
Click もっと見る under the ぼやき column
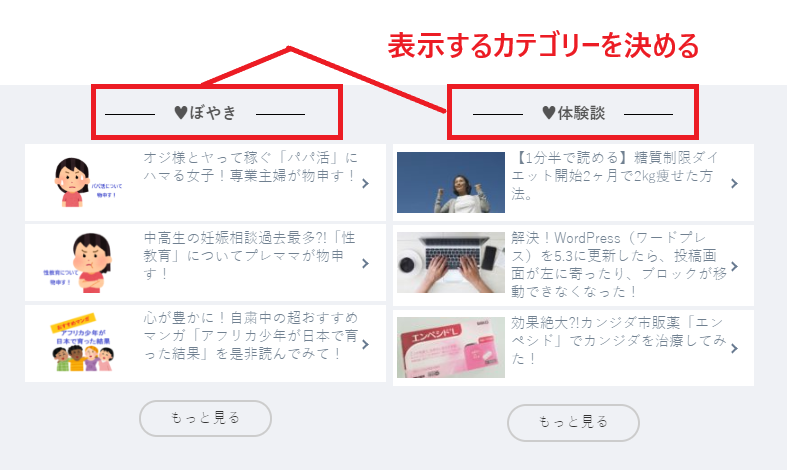pyautogui.click(x=205, y=418)
